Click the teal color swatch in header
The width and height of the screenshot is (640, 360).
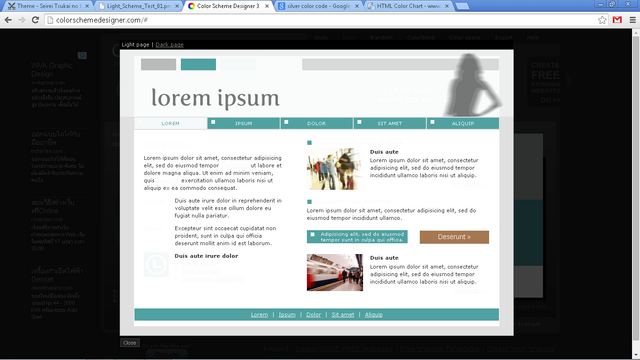[198, 64]
